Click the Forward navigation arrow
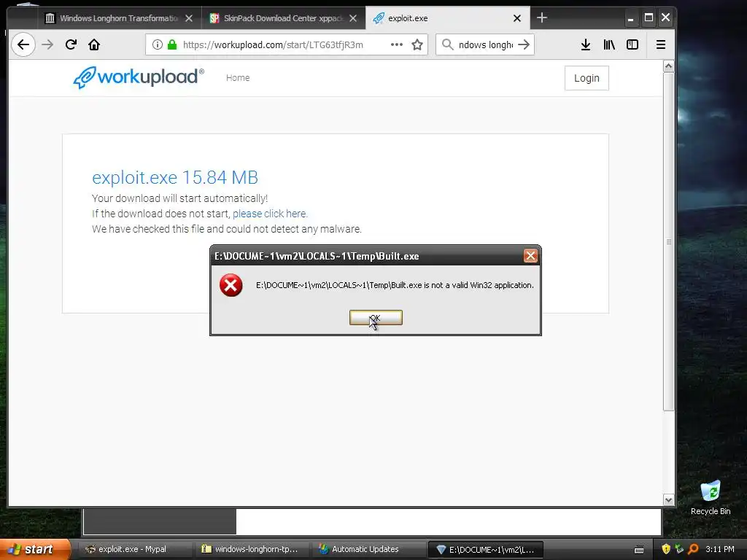 click(x=47, y=44)
